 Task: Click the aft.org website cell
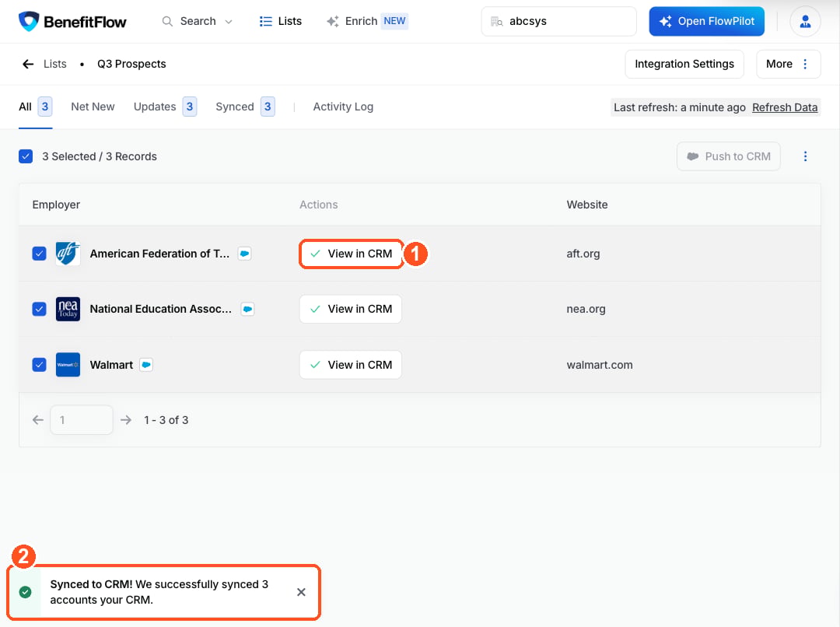click(x=583, y=254)
